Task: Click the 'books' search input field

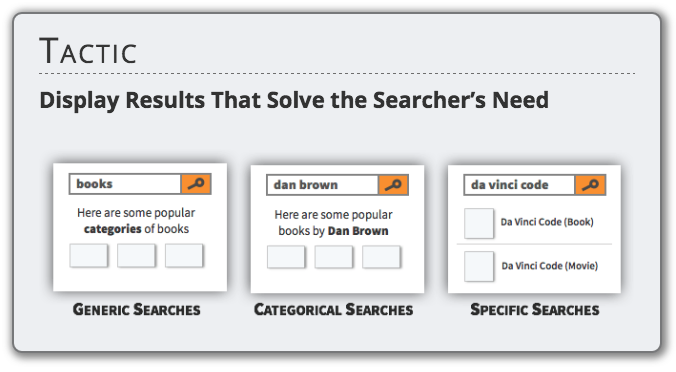Action: point(125,184)
